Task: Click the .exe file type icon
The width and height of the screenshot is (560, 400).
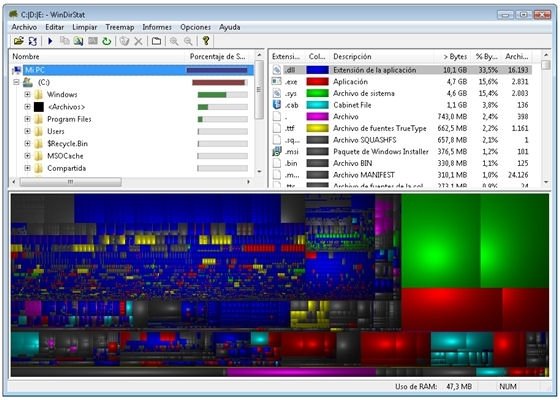Action: tap(277, 81)
